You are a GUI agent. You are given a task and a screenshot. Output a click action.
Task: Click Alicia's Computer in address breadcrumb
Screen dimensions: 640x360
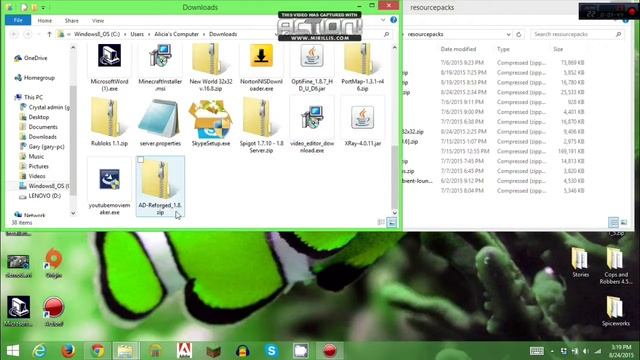pos(176,34)
